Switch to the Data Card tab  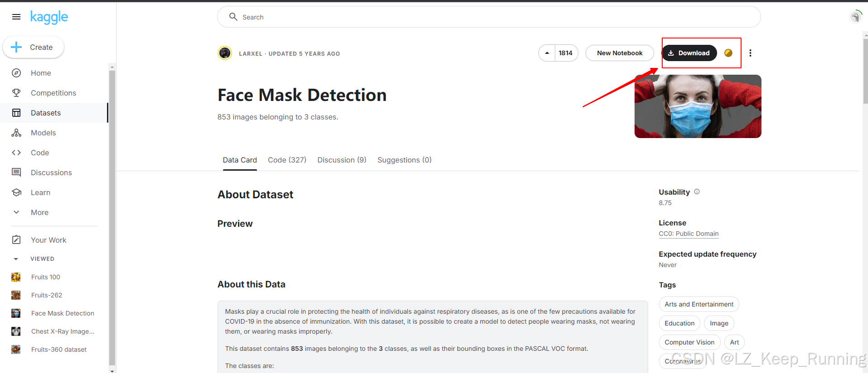[x=240, y=160]
